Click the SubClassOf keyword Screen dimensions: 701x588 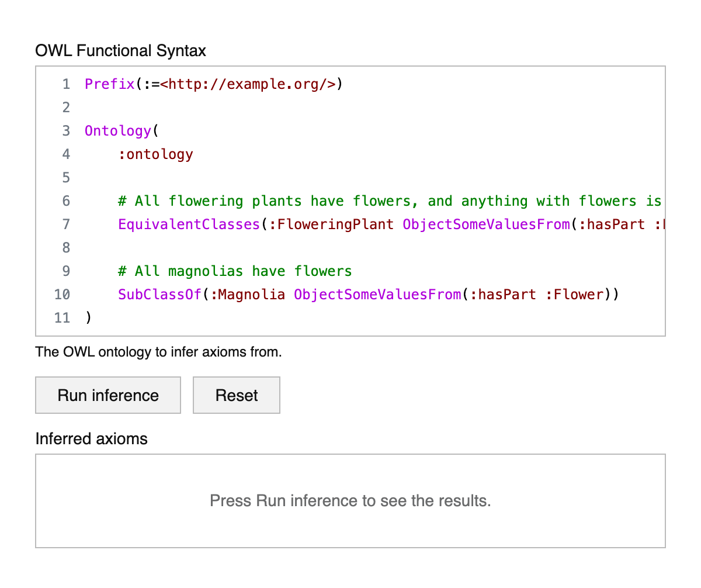160,295
